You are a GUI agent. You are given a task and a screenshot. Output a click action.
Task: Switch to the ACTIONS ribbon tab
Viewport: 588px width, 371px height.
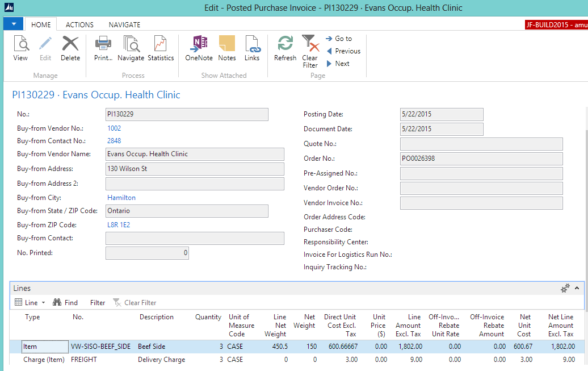tap(79, 24)
